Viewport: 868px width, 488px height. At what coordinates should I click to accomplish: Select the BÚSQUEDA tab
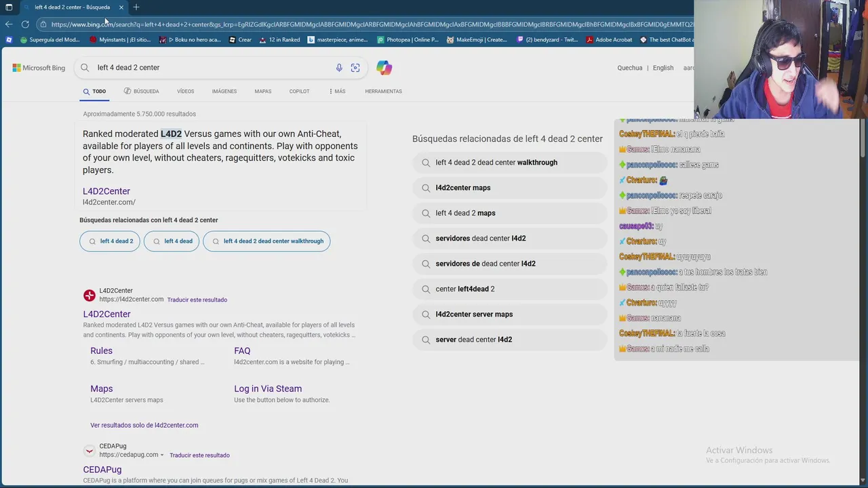point(141,91)
